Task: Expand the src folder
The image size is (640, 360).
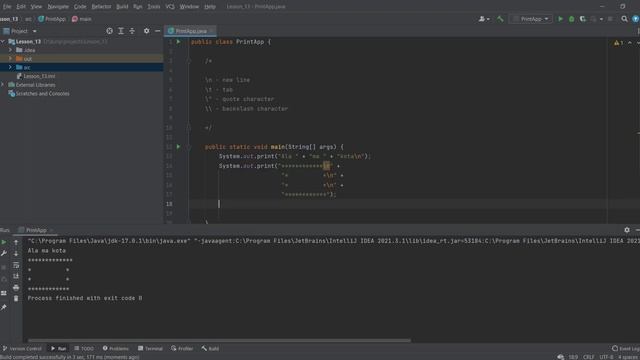Action: tap(11, 67)
